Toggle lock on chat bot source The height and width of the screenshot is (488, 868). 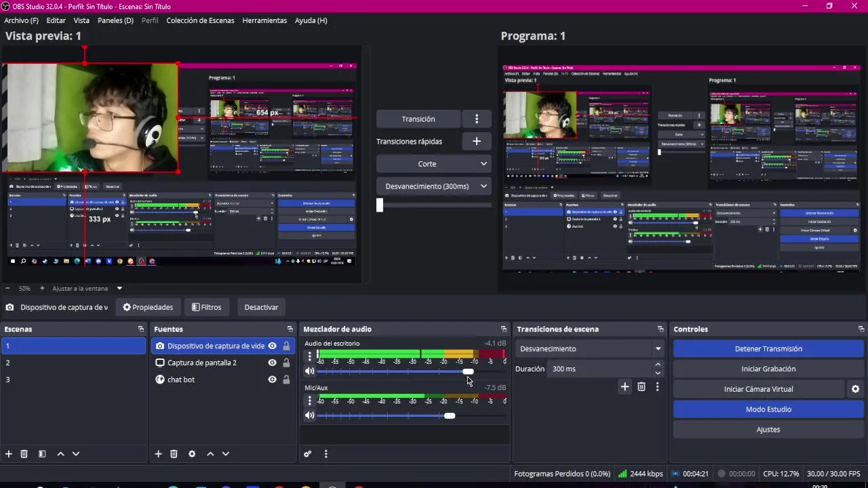pyautogui.click(x=286, y=380)
